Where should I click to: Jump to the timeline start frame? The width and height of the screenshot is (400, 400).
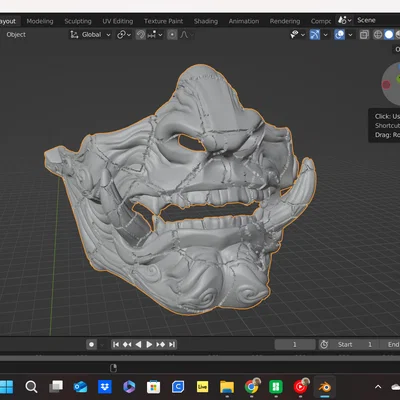(x=116, y=344)
